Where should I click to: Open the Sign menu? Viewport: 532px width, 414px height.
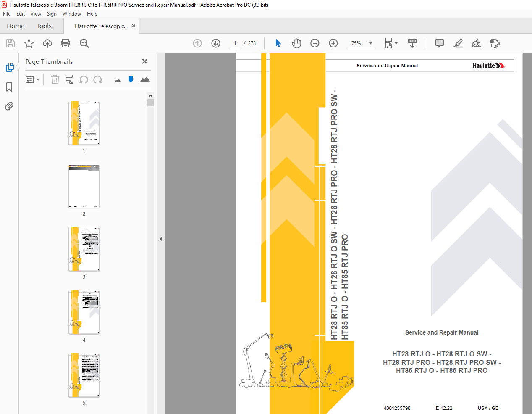52,14
